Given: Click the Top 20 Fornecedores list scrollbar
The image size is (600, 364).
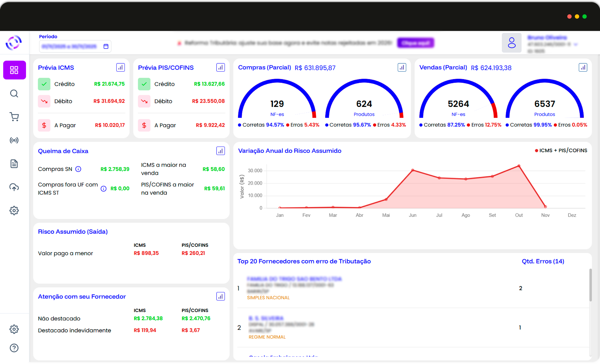Looking at the screenshot, I should click(x=590, y=285).
